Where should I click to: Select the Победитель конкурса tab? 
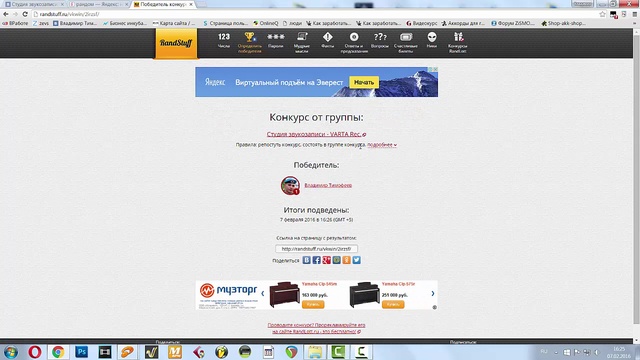163,4
